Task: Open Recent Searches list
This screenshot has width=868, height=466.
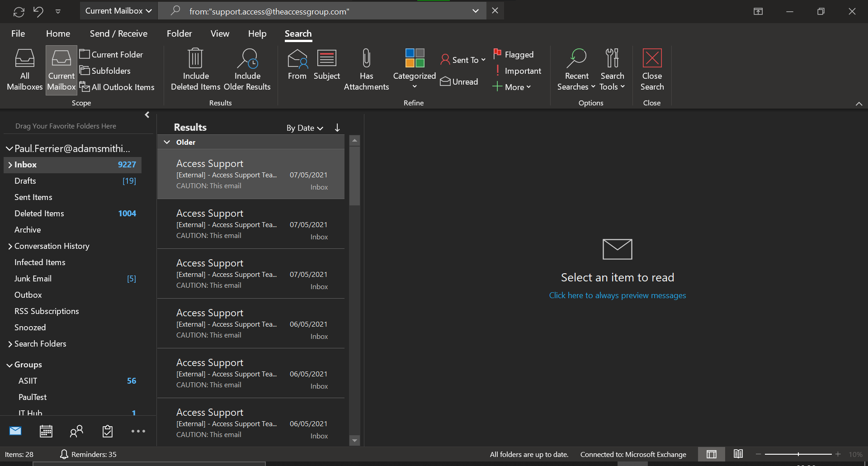Action: [x=576, y=70]
